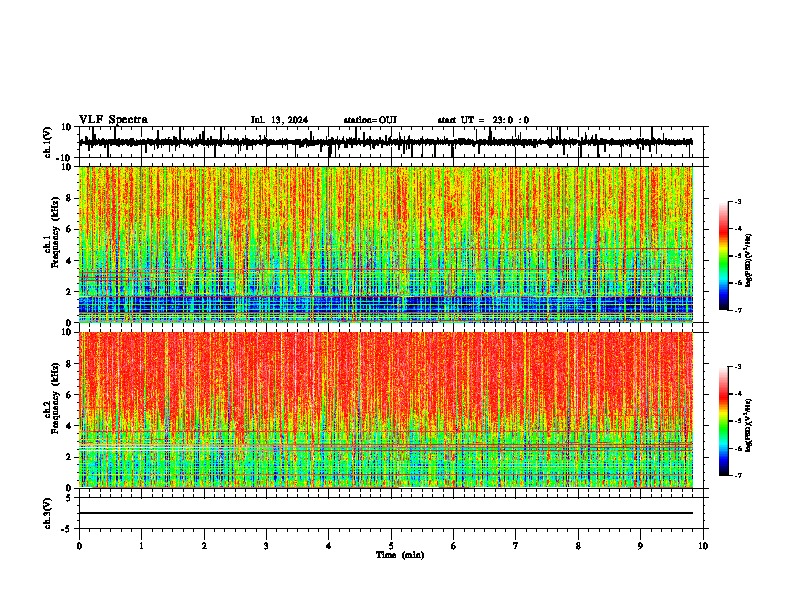This screenshot has height=612, width=792.
Task: Click the ch.2 colorbar log(PSD) unit label
Action: 749,425
